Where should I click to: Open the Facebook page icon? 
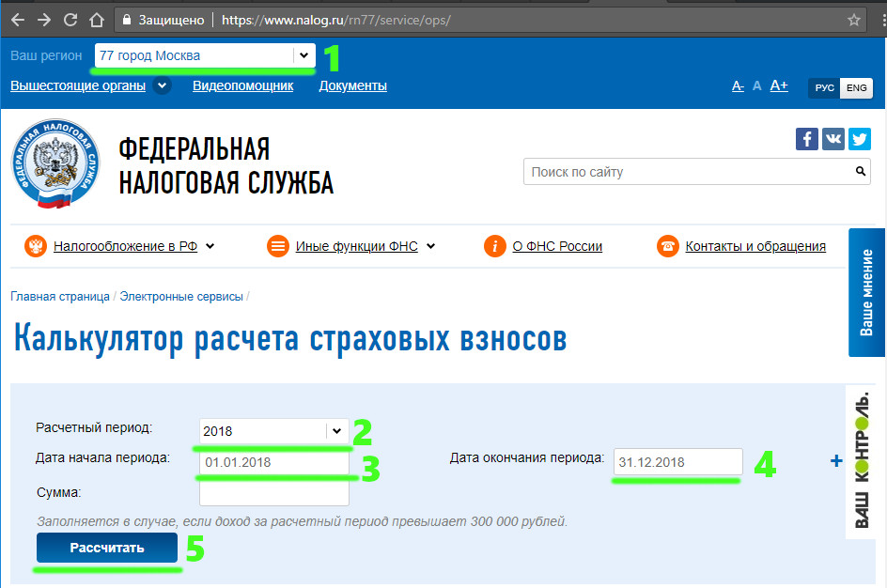806,139
